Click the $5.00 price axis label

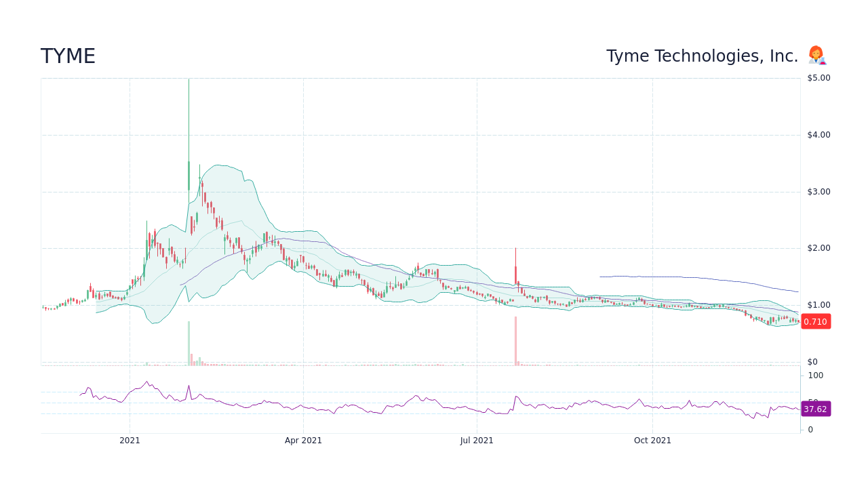coord(818,78)
